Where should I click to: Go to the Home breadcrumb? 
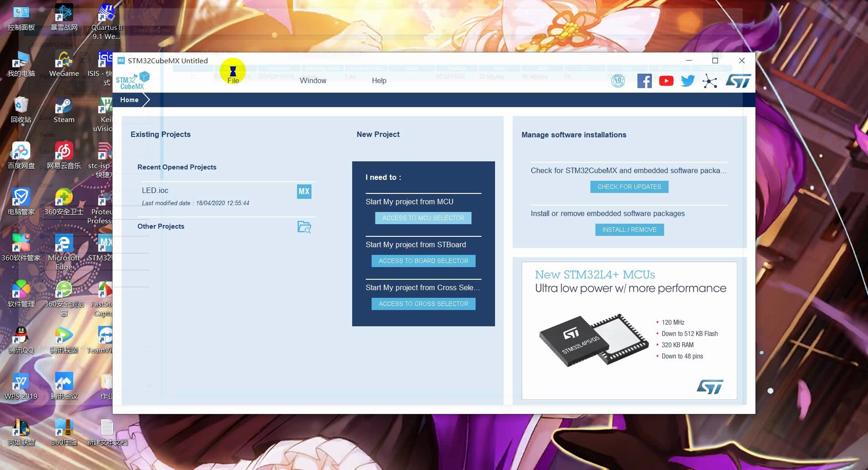[129, 100]
